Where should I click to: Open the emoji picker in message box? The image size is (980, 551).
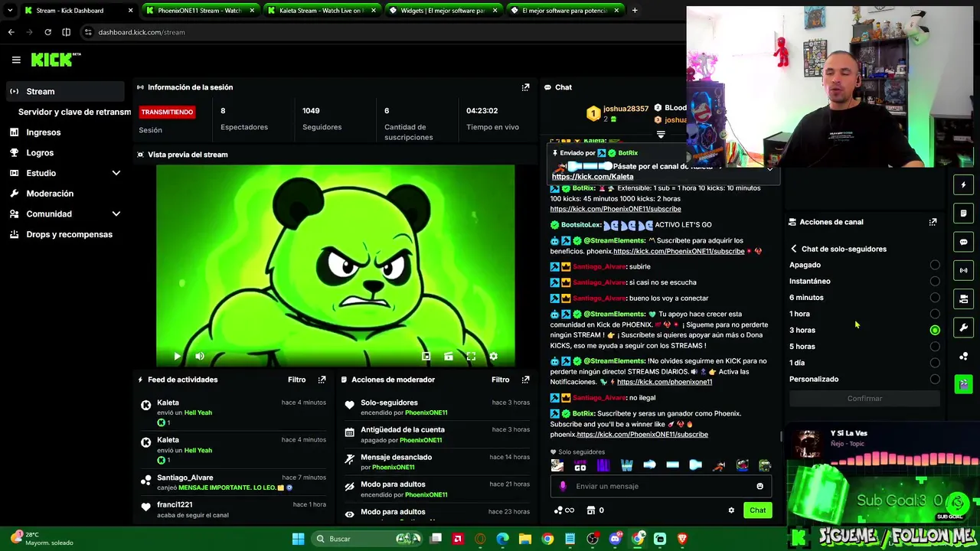point(759,486)
